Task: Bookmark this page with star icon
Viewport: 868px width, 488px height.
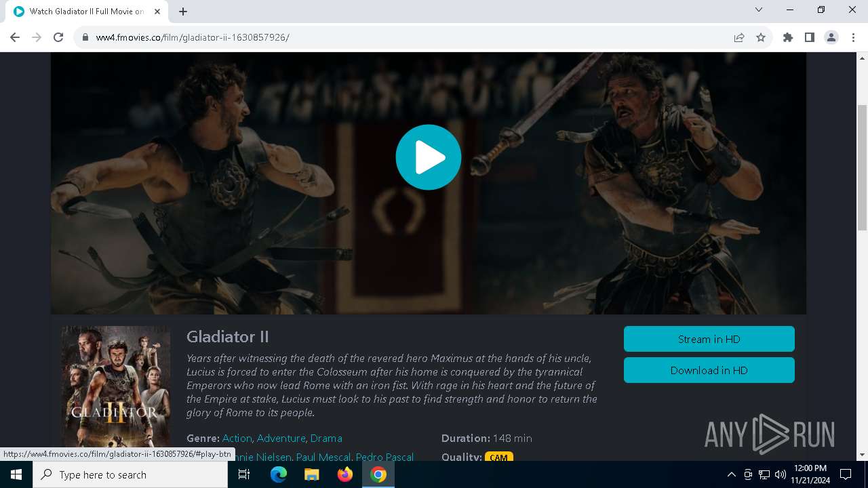Action: click(x=761, y=37)
